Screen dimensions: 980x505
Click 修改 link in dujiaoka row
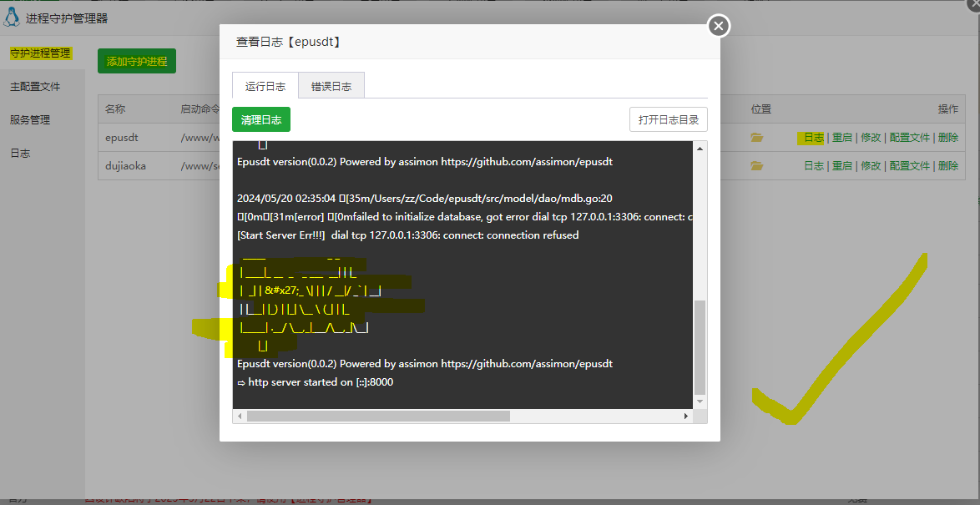coord(871,165)
